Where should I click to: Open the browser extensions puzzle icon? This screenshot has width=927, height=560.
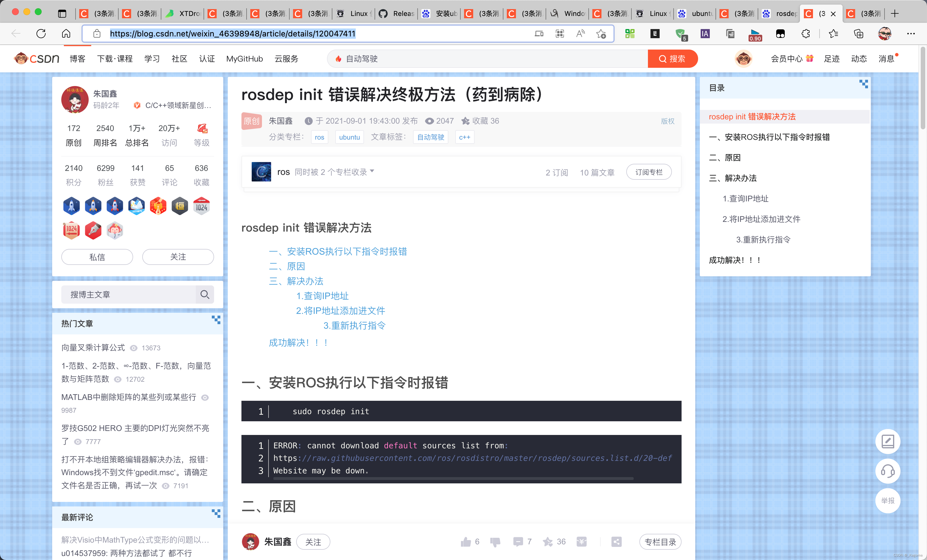(x=806, y=34)
